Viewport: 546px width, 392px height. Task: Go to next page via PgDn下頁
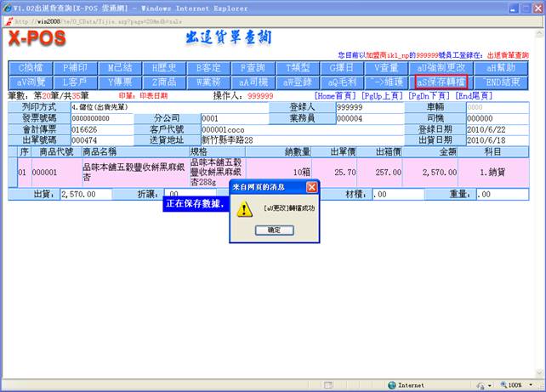pyautogui.click(x=430, y=96)
